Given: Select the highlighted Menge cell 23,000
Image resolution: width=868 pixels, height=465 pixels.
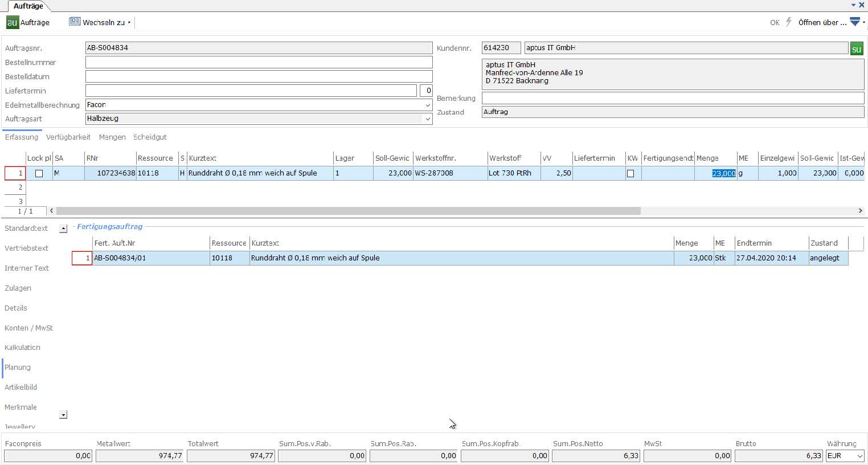Looking at the screenshot, I should tap(715, 173).
